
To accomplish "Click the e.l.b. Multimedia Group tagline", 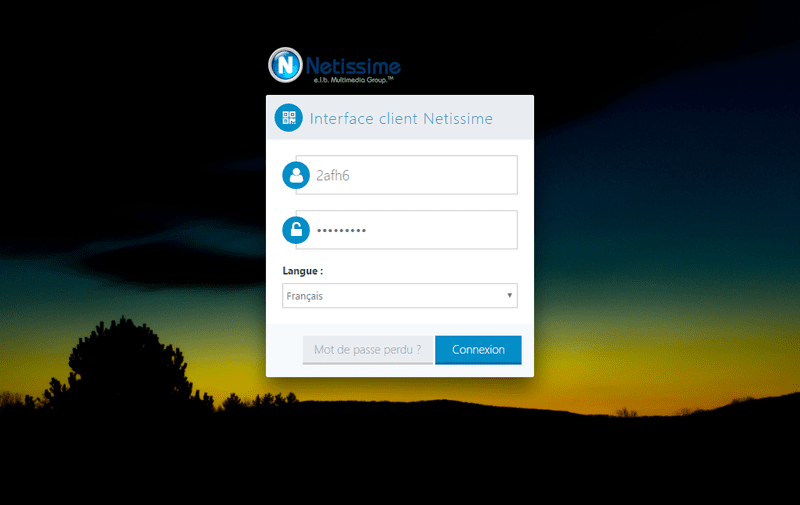I will (x=354, y=80).
